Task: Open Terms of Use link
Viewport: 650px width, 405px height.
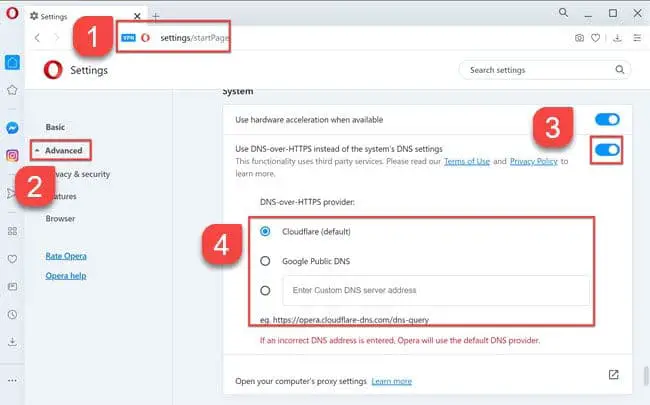Action: 467,161
